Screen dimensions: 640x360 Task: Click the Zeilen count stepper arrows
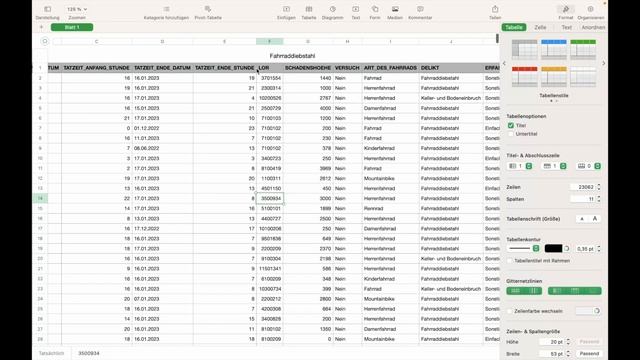(x=599, y=187)
